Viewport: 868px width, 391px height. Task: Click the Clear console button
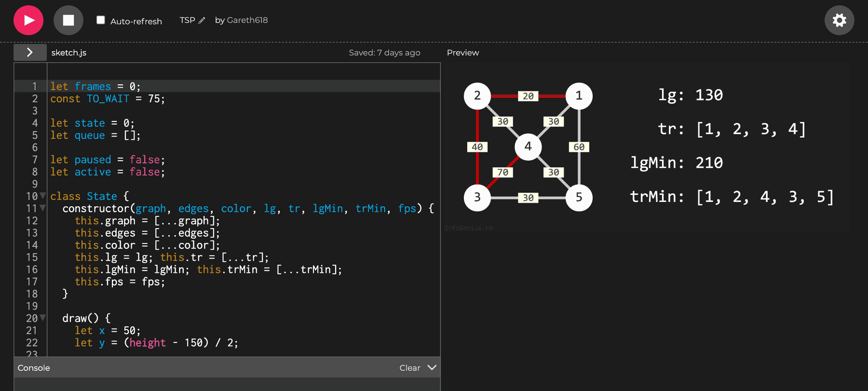(409, 368)
